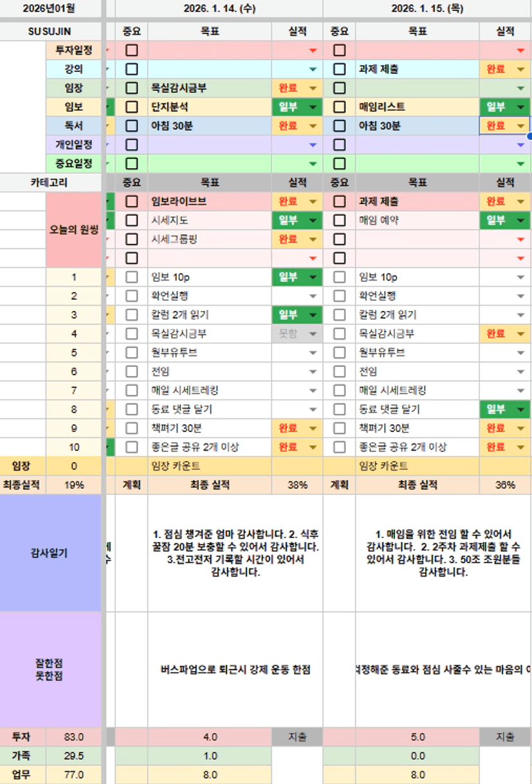Open purple dropdown arrow in January 15 개인일정 row
Image resolution: width=532 pixels, height=784 pixels.
(x=520, y=145)
